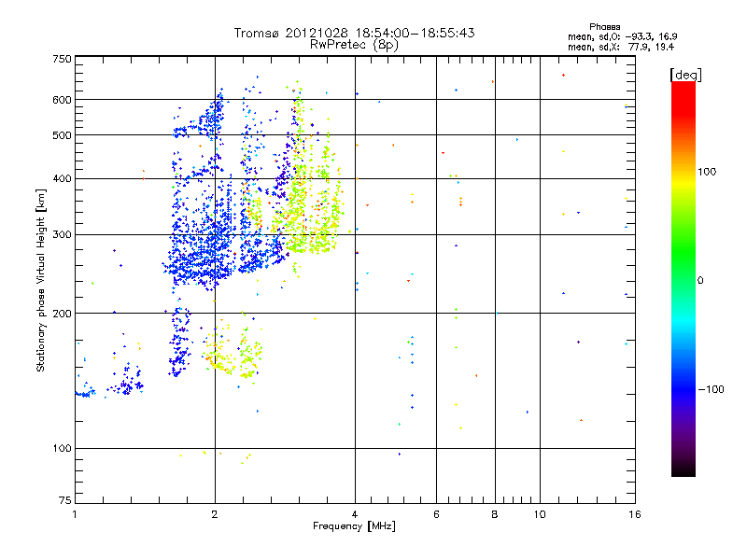Click the rainbow phase colorbar

[684, 278]
